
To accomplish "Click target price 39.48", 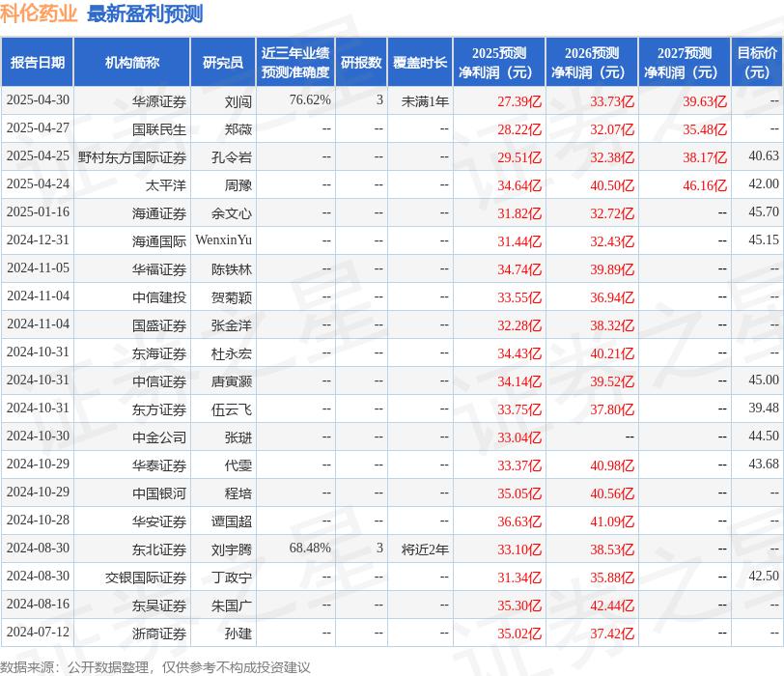I will coord(764,408).
